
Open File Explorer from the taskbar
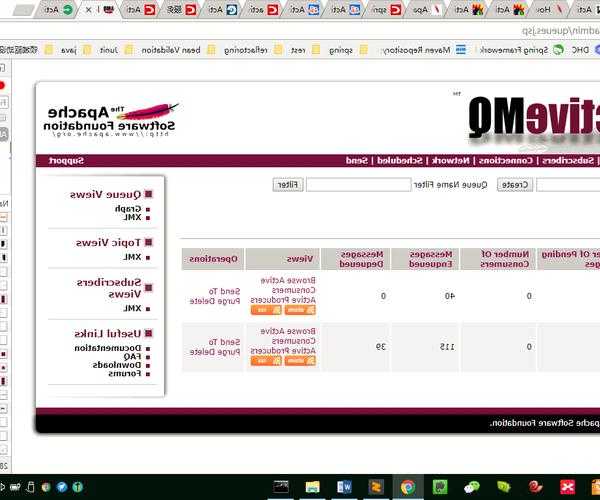click(312, 487)
